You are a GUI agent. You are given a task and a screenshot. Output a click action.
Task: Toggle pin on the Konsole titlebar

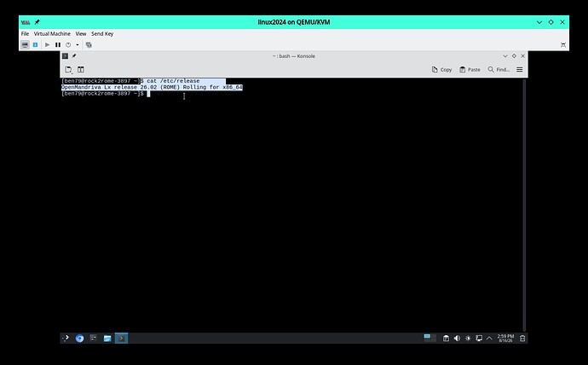(x=74, y=56)
